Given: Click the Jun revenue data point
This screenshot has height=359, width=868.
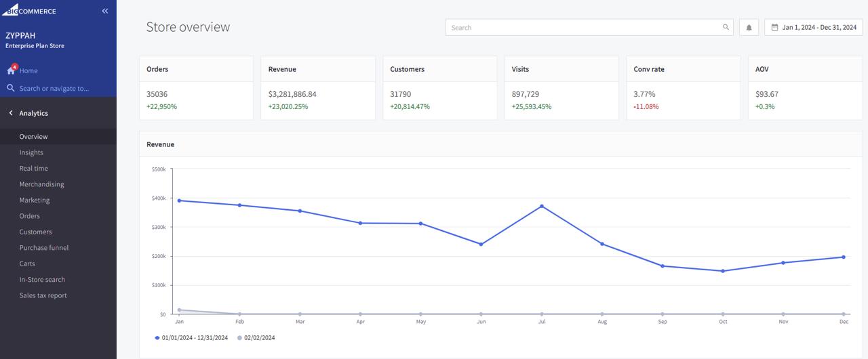Looking at the screenshot, I should tap(481, 245).
